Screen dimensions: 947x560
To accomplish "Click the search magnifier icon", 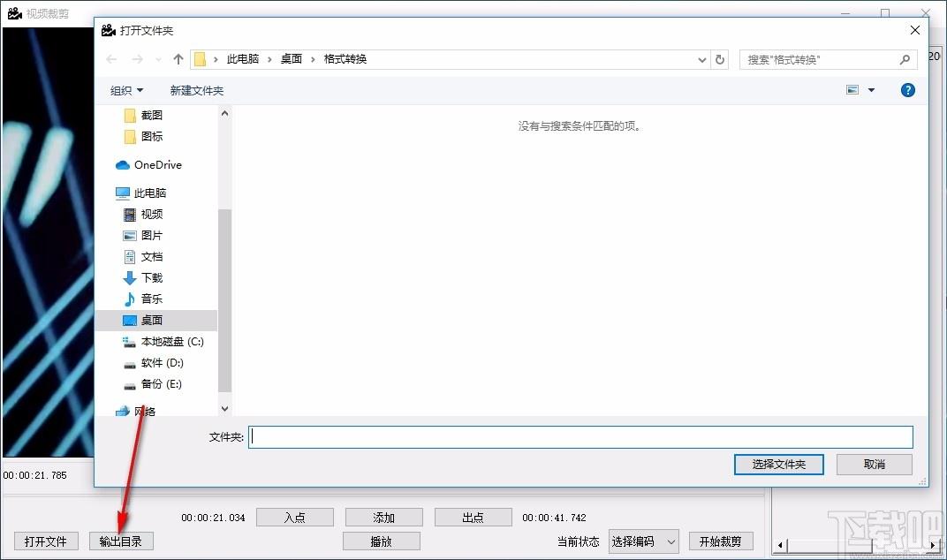I will (905, 60).
